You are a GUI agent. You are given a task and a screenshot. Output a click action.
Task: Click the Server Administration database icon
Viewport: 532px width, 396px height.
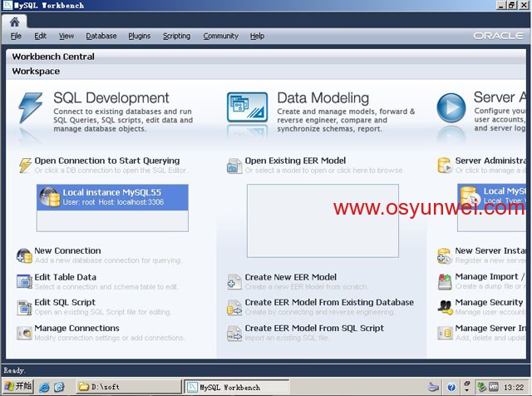(x=445, y=166)
